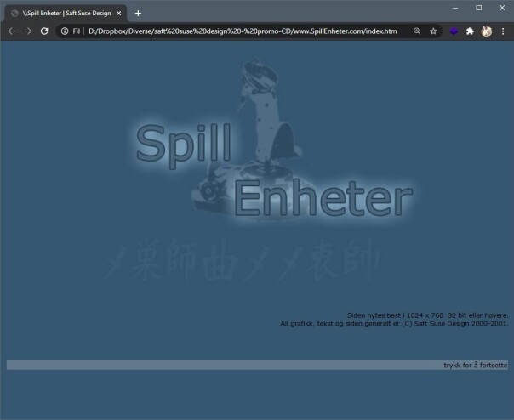Click the Spill Enheter joystick logo
Viewport: 514px width, 420px height.
point(271,143)
